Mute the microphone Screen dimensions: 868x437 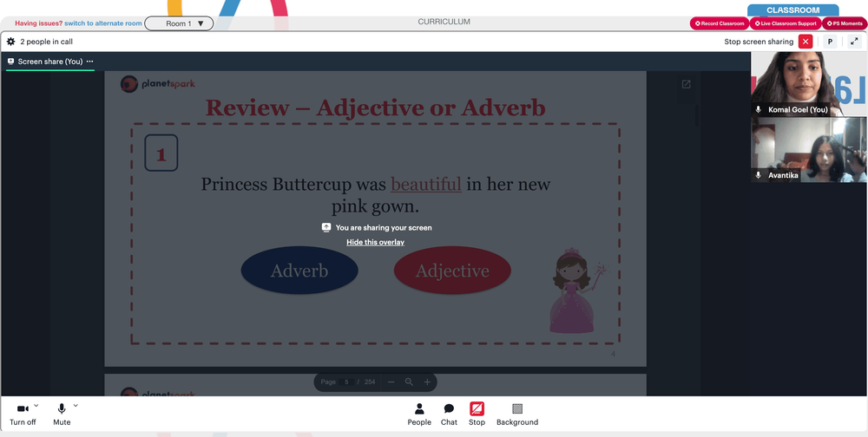tap(62, 414)
